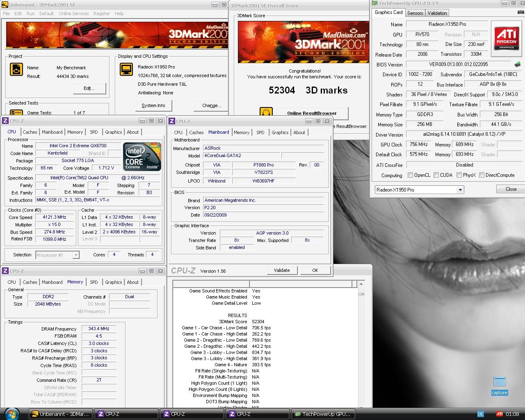Click the System Info button
Viewport: 525px width, 420px height.
click(x=153, y=105)
